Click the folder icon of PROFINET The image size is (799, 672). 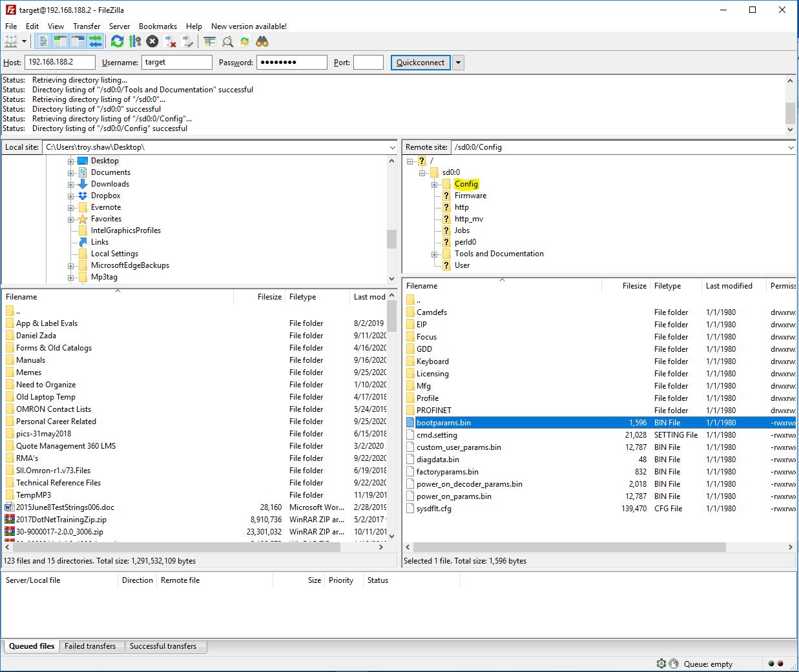(x=410, y=411)
